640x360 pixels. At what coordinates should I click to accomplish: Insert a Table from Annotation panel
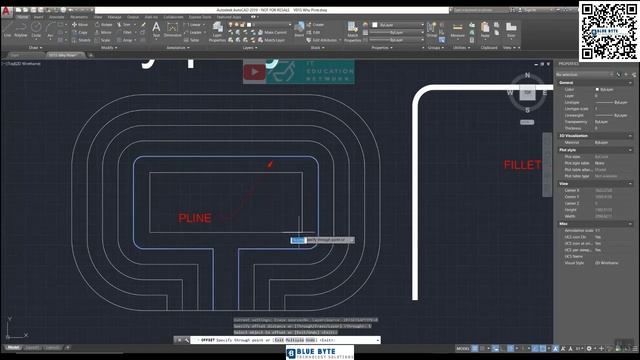tap(191, 40)
